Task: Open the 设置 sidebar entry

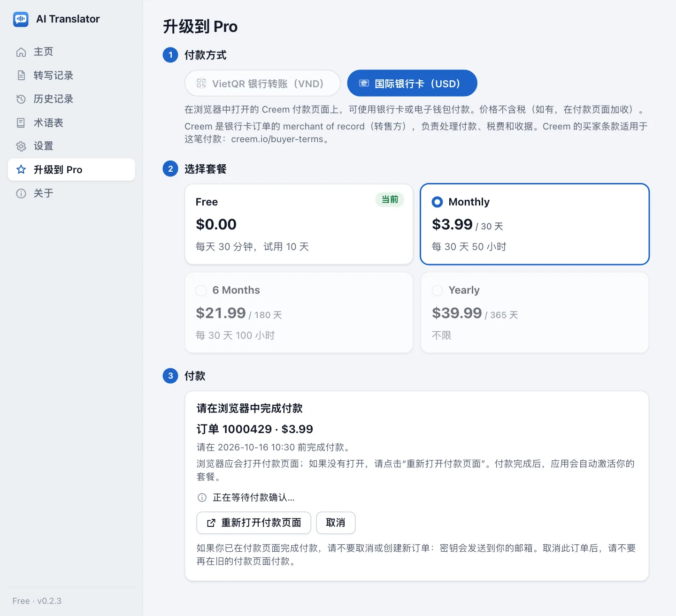Action: (x=71, y=146)
